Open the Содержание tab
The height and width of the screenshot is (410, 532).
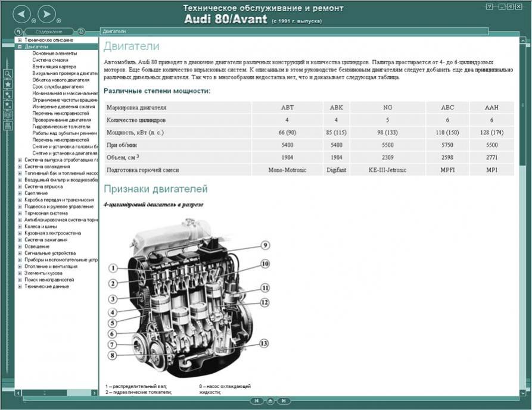49,32
